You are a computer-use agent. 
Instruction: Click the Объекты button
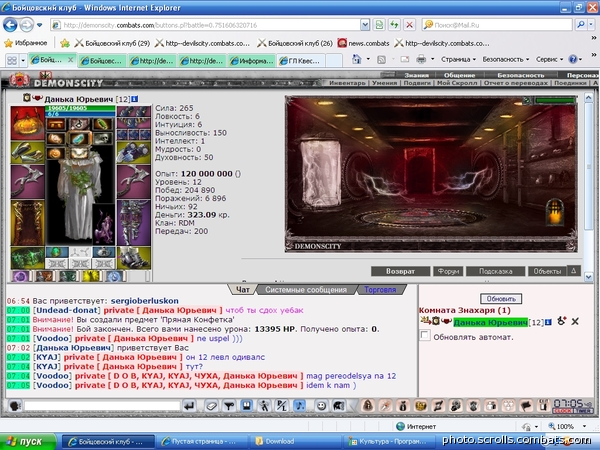pyautogui.click(x=547, y=271)
